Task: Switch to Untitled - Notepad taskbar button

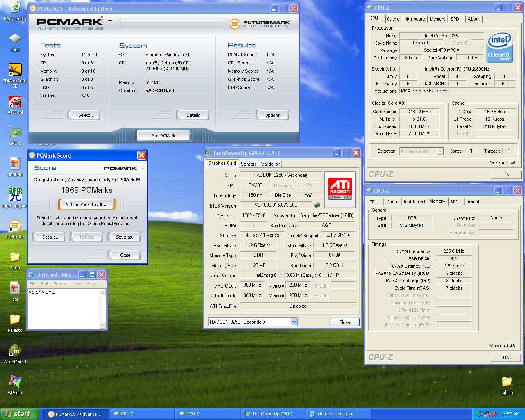Action: [x=339, y=414]
